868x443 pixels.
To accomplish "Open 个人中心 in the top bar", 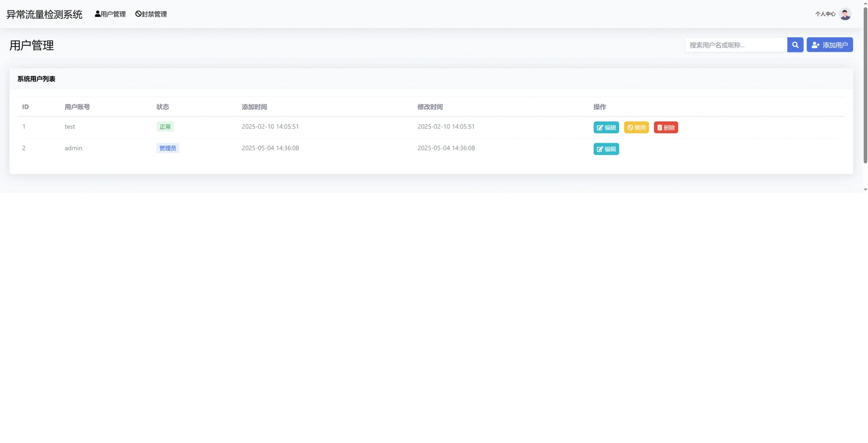I will [x=825, y=14].
